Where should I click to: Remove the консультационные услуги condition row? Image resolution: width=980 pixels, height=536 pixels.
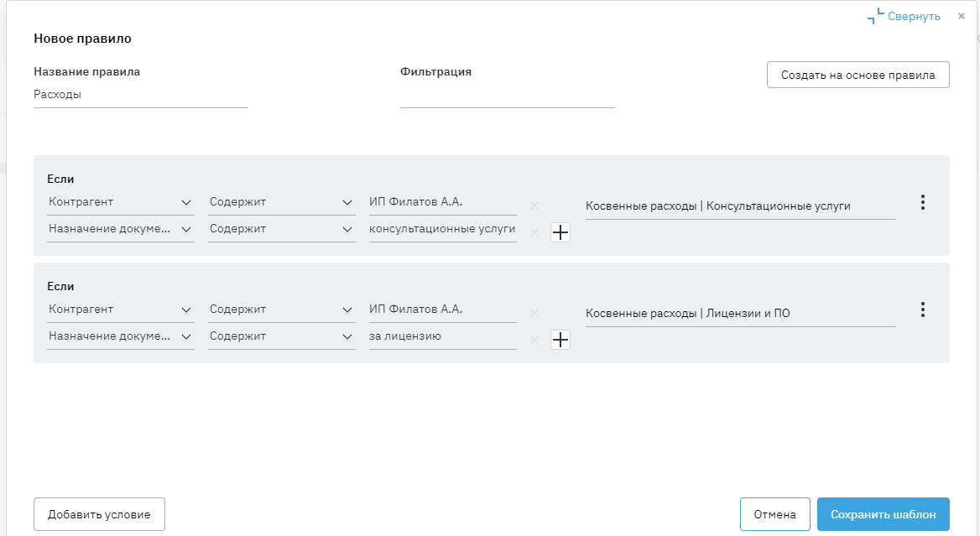click(534, 232)
